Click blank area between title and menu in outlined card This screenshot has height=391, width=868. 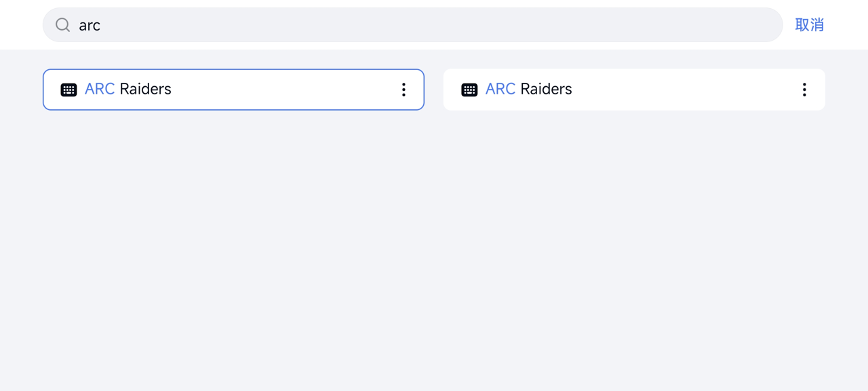tap(285, 90)
